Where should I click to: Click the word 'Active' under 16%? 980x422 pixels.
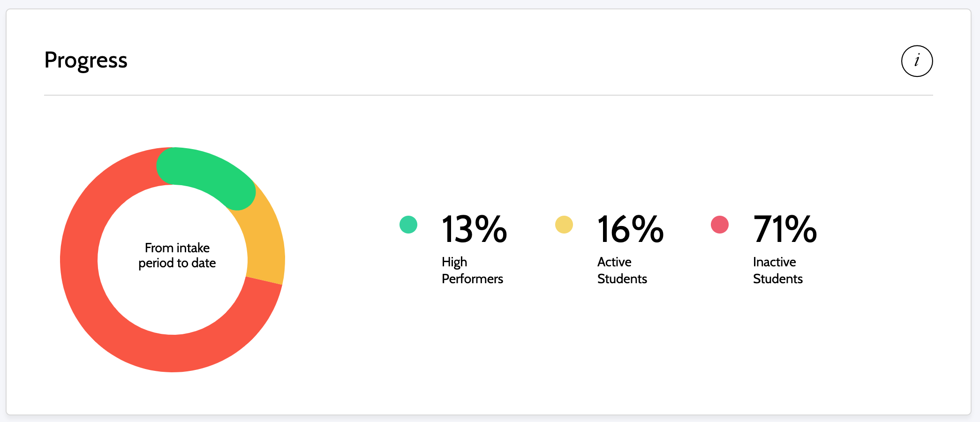click(x=614, y=262)
